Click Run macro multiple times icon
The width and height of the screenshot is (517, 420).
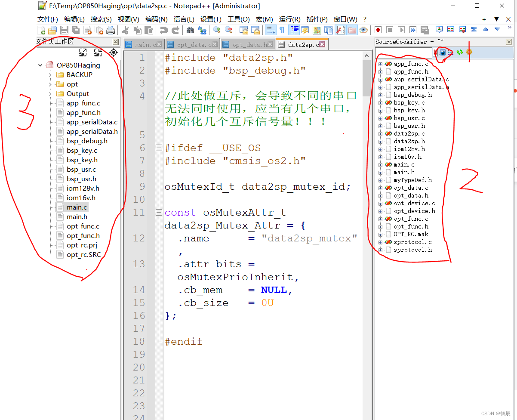pyautogui.click(x=412, y=30)
